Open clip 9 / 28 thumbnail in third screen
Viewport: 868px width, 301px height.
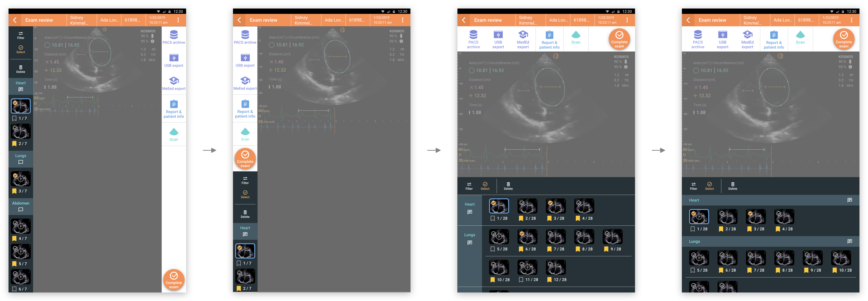coord(612,237)
